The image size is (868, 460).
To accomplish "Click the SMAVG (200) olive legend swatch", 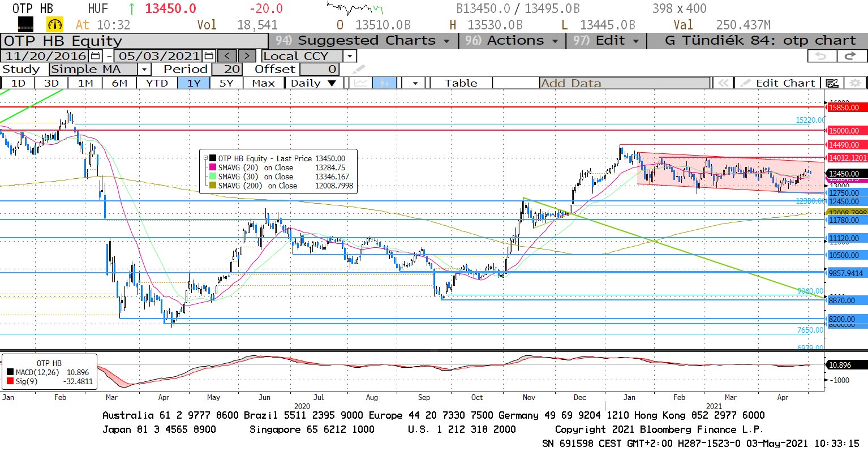I will (x=213, y=186).
